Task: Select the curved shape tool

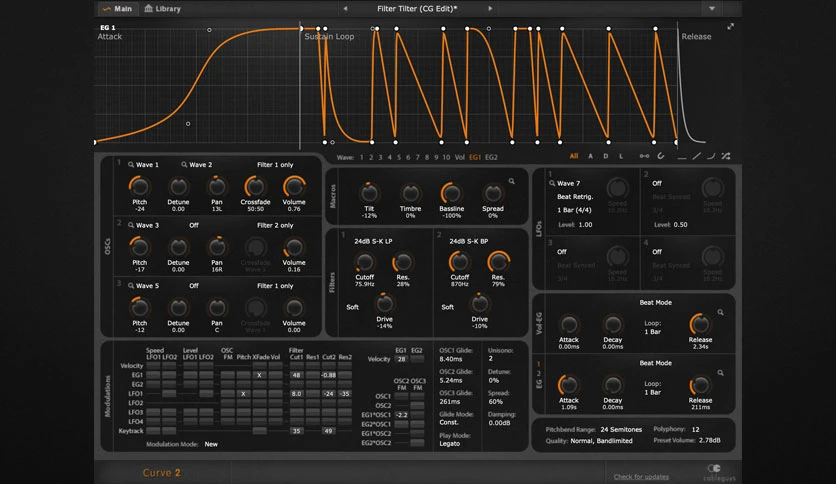Action: [711, 156]
